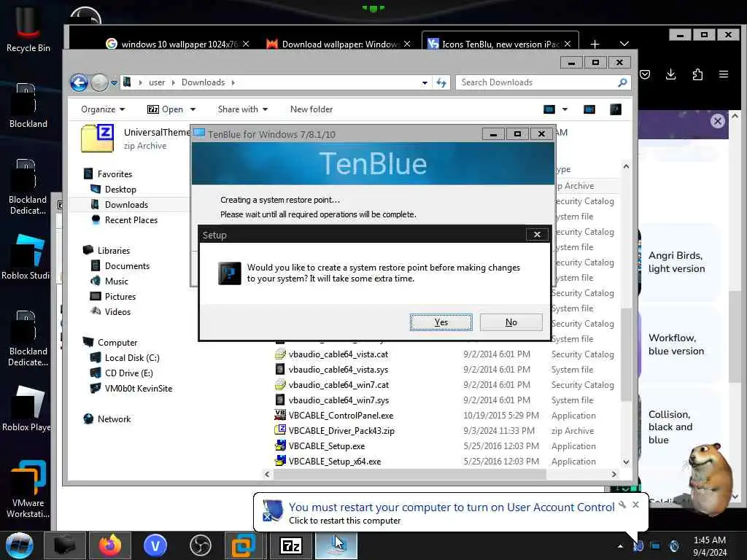The height and width of the screenshot is (560, 747).
Task: Expand the view options dropdown arrow
Action: (565, 109)
